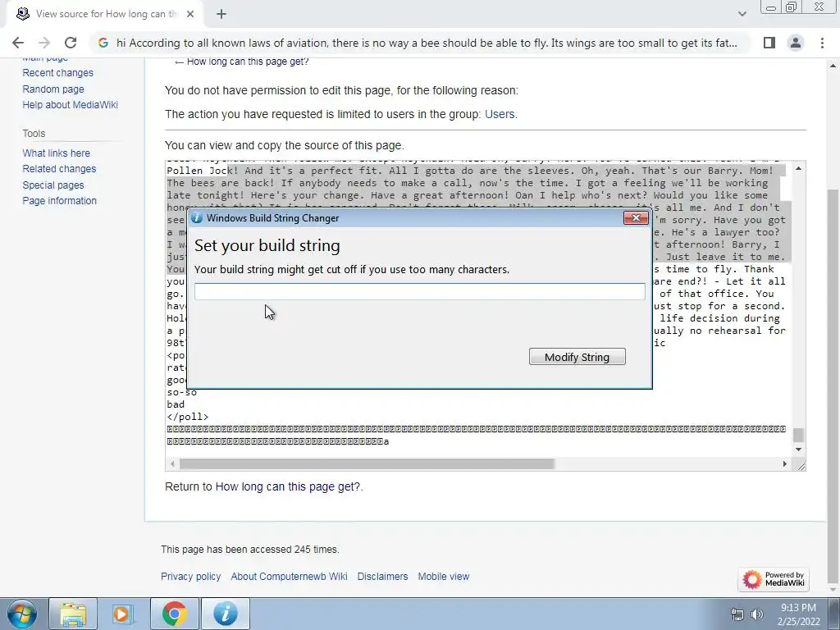The height and width of the screenshot is (630, 840).
Task: Open Related changes link
Action: [x=59, y=169]
